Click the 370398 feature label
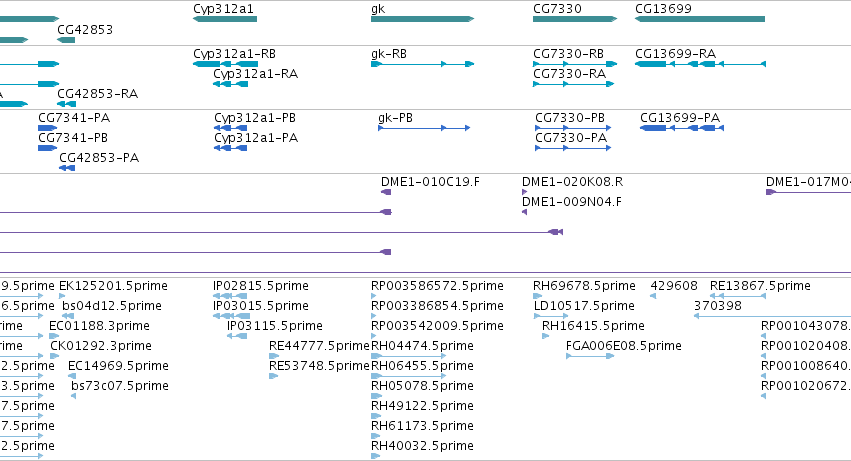Image resolution: width=851 pixels, height=461 pixels. (x=717, y=306)
